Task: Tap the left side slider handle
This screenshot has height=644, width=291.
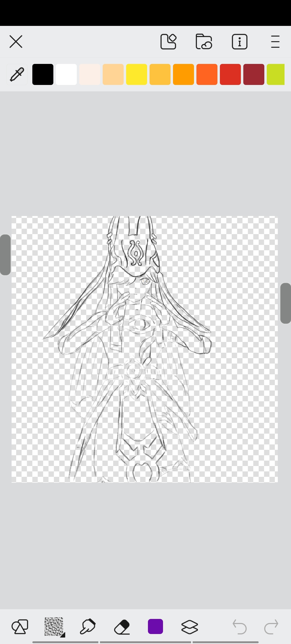Action: (5, 255)
